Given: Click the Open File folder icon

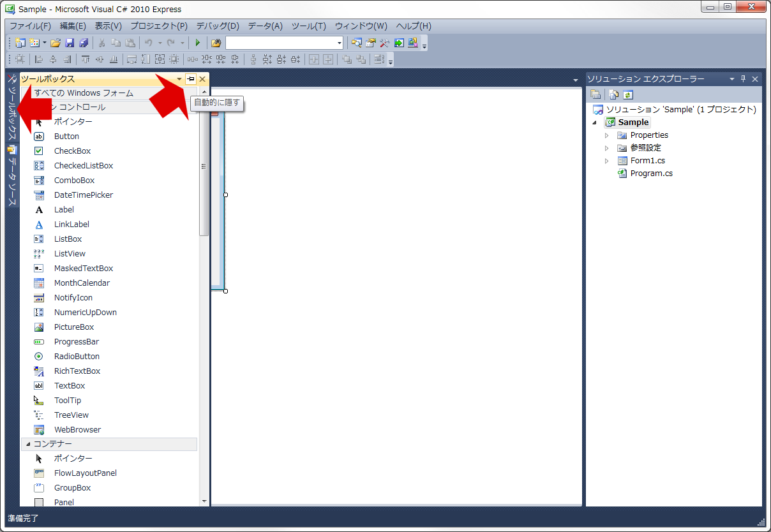Looking at the screenshot, I should point(55,43).
